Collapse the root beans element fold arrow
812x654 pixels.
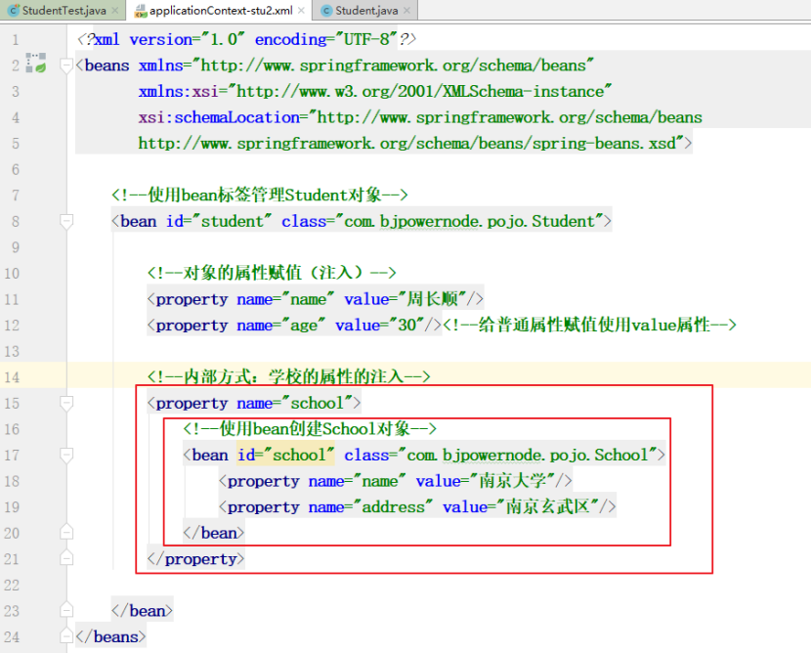coord(64,65)
